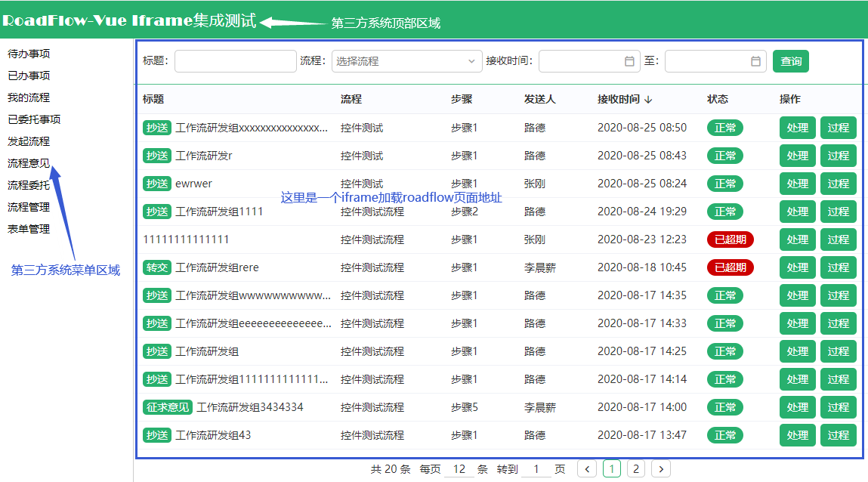Click 过程 for the 08-17 14:14 row
The width and height of the screenshot is (868, 482).
pyautogui.click(x=838, y=379)
